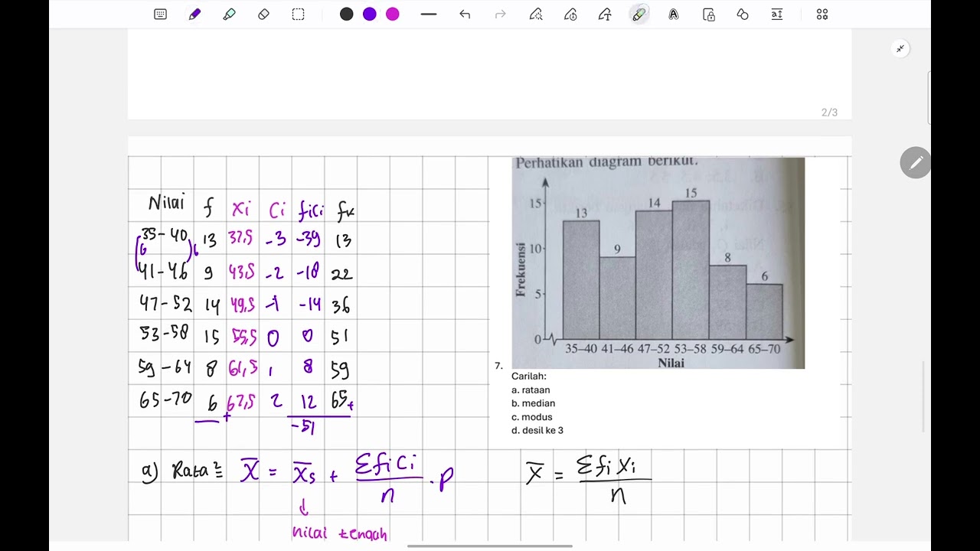The image size is (980, 551).
Task: Open the stroke thickness selector
Action: tap(429, 15)
